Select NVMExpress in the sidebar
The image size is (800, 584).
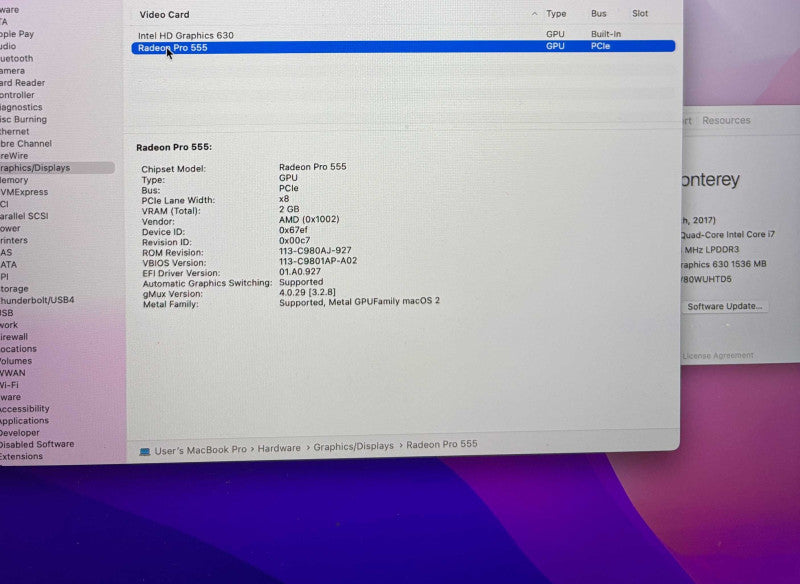pos(24,192)
